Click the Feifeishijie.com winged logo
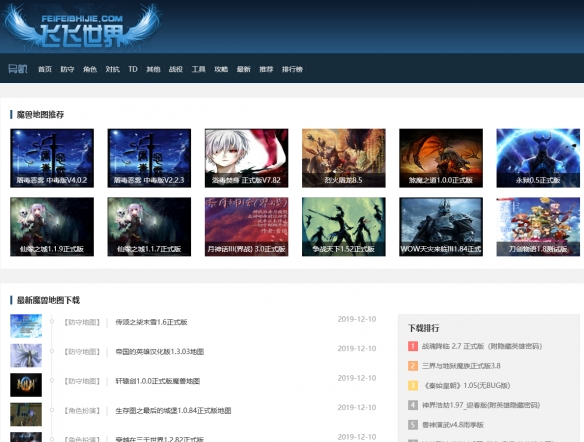This screenshot has width=584, height=442. [x=82, y=27]
